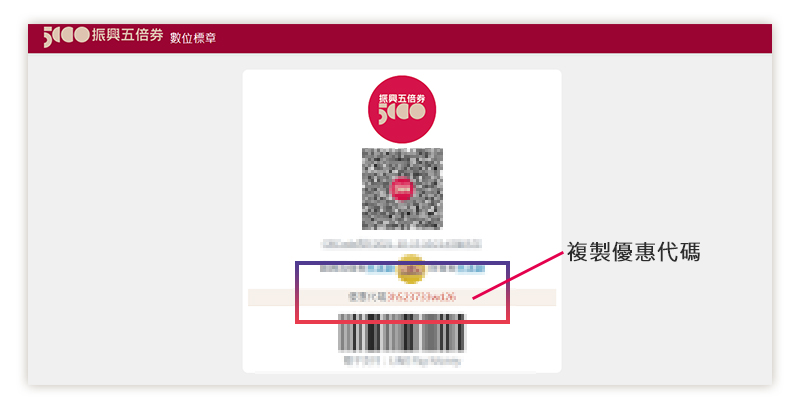Click the 5000 logo in header bar

(x=67, y=36)
